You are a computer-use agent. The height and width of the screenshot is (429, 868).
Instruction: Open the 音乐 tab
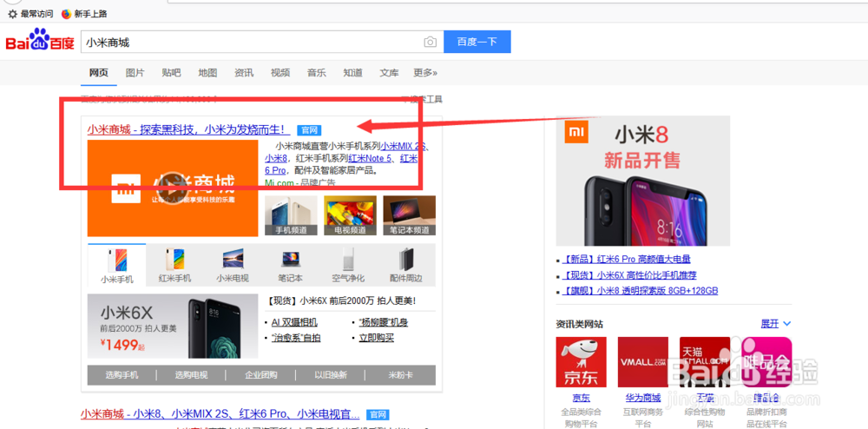(x=317, y=73)
